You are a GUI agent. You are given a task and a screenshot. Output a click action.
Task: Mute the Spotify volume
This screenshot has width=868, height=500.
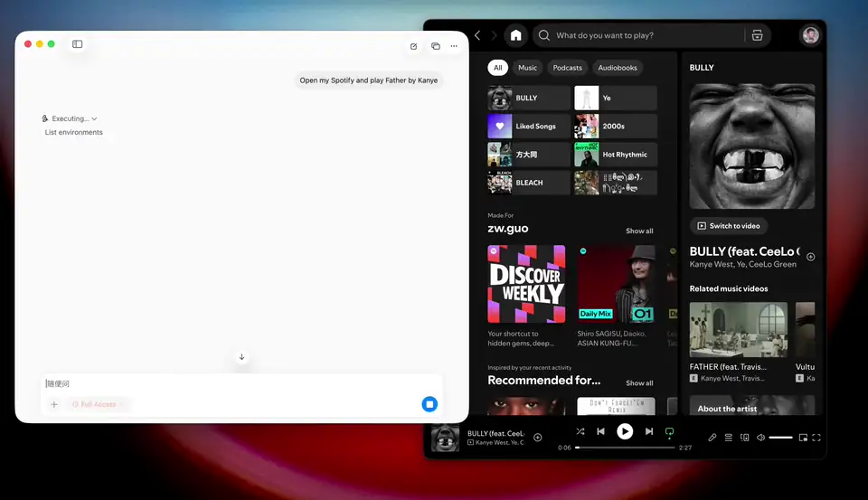click(761, 438)
